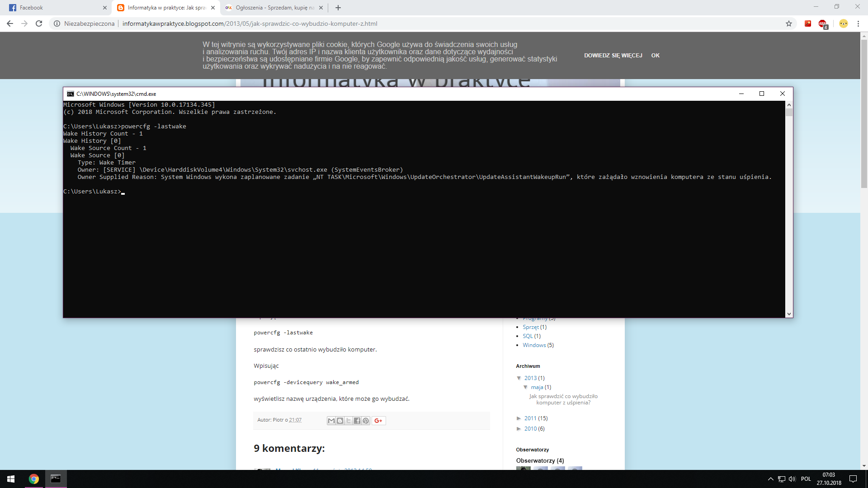Go forward in browser history
868x488 pixels.
coord(24,23)
